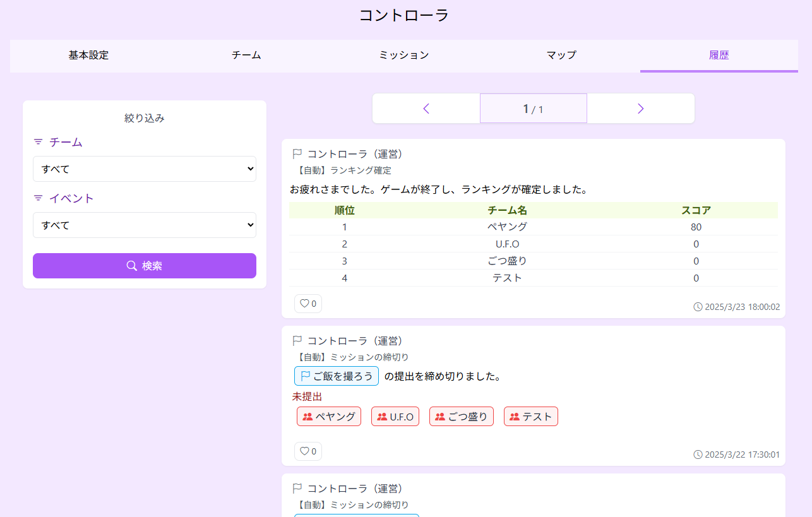The image size is (812, 517).
Task: Like the ご飯を撮ろう deadline post
Action: [x=308, y=451]
